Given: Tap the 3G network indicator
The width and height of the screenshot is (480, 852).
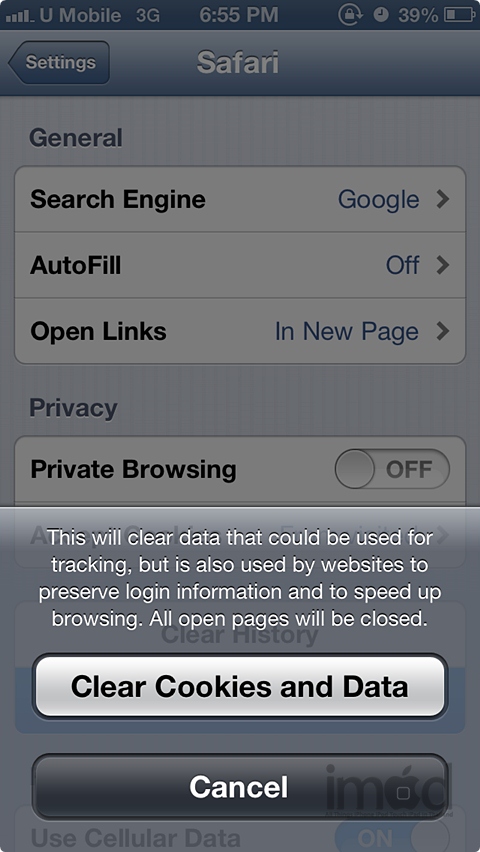Looking at the screenshot, I should 148,15.
